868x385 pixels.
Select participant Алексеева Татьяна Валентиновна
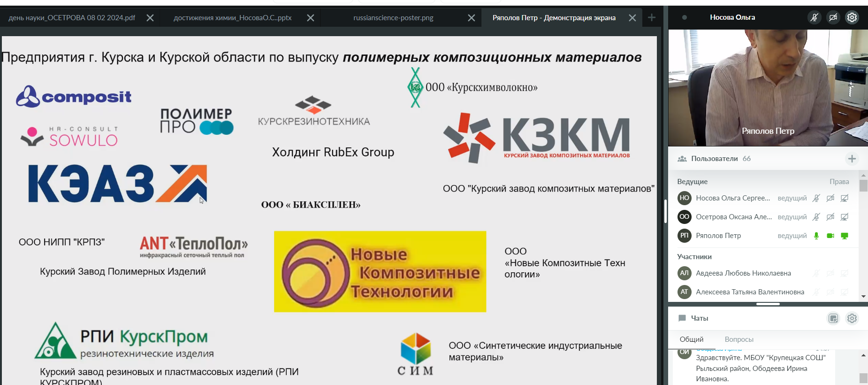750,292
